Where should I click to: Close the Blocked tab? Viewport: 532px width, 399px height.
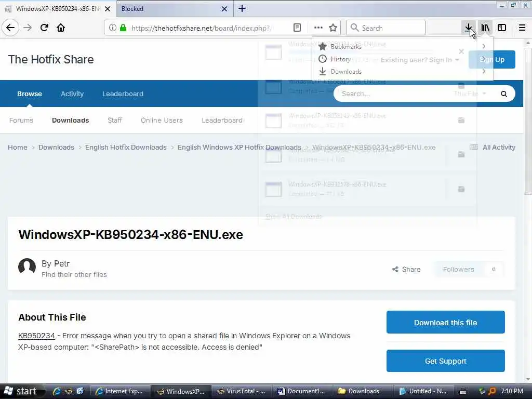pos(224,9)
